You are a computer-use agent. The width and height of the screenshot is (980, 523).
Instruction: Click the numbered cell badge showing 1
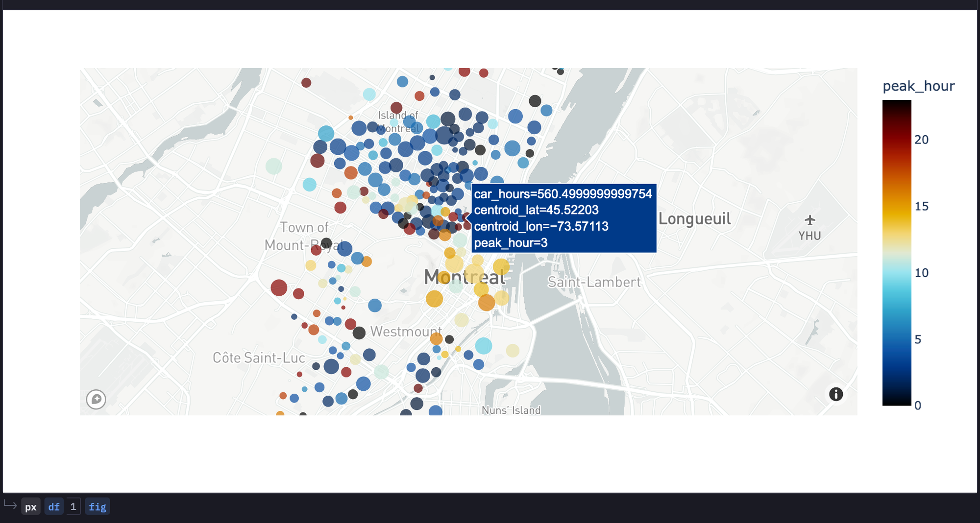(x=73, y=506)
